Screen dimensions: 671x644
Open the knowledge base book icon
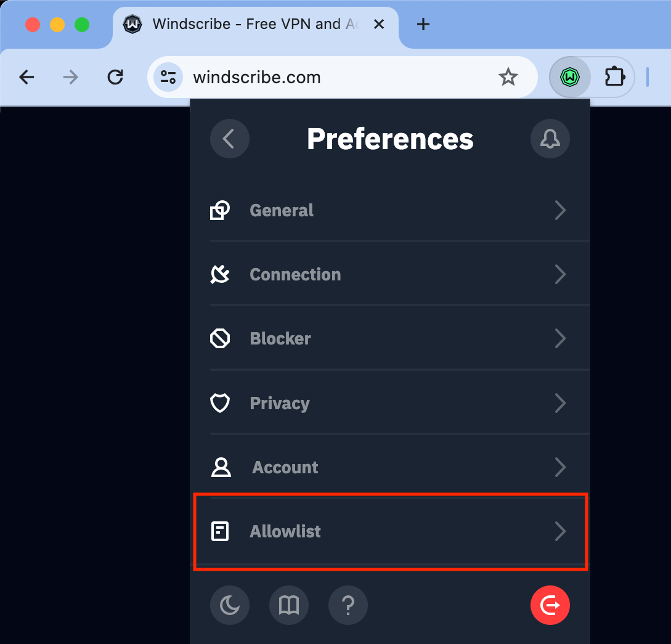coord(288,605)
